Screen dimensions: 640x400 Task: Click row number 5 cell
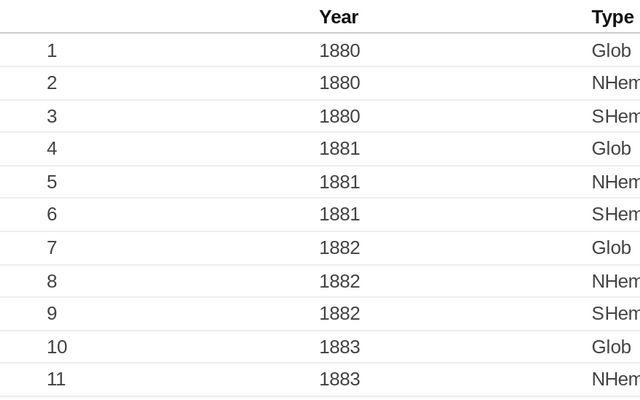click(x=52, y=182)
